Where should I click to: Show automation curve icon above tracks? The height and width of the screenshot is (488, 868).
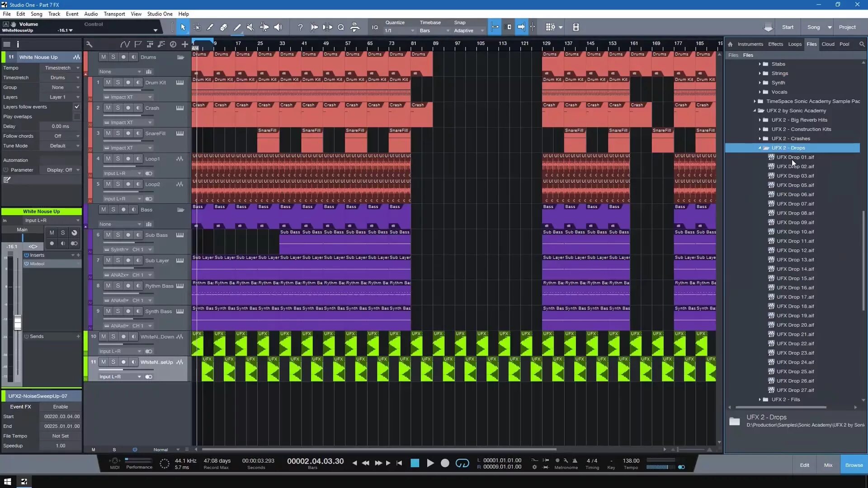(125, 44)
